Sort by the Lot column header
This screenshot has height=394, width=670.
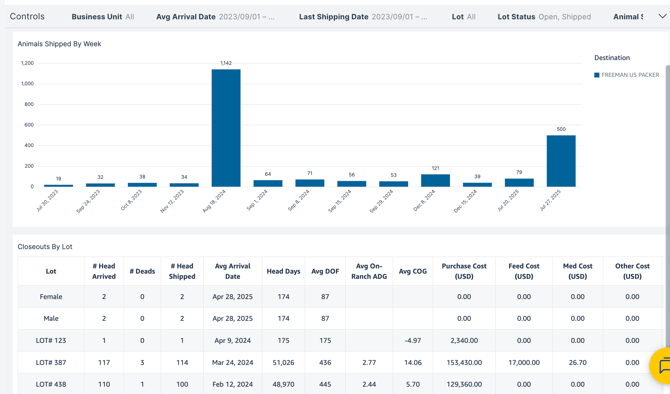tap(51, 271)
